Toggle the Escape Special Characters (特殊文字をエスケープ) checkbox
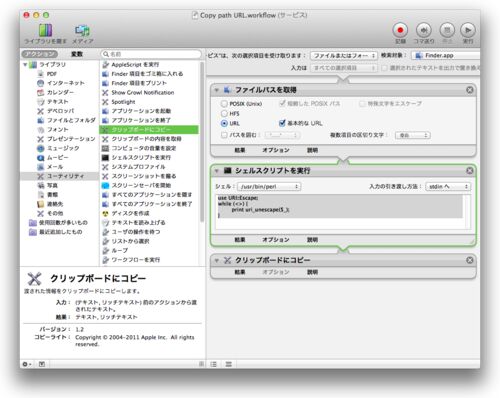This screenshot has height=398, width=500. pos(362,104)
